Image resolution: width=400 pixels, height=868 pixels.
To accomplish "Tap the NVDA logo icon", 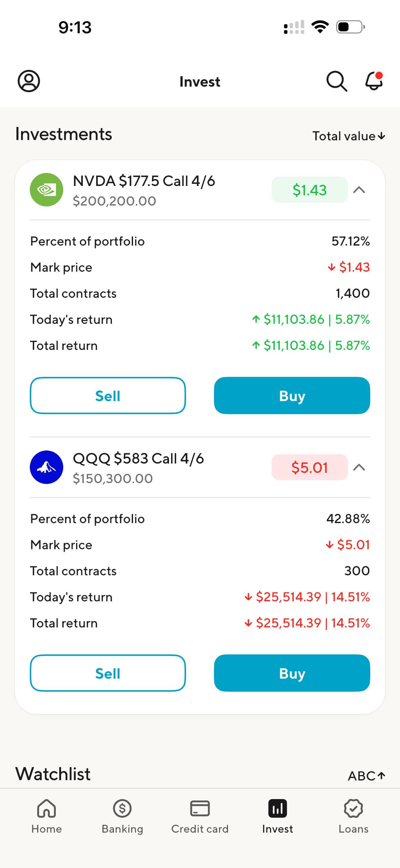I will 47,190.
